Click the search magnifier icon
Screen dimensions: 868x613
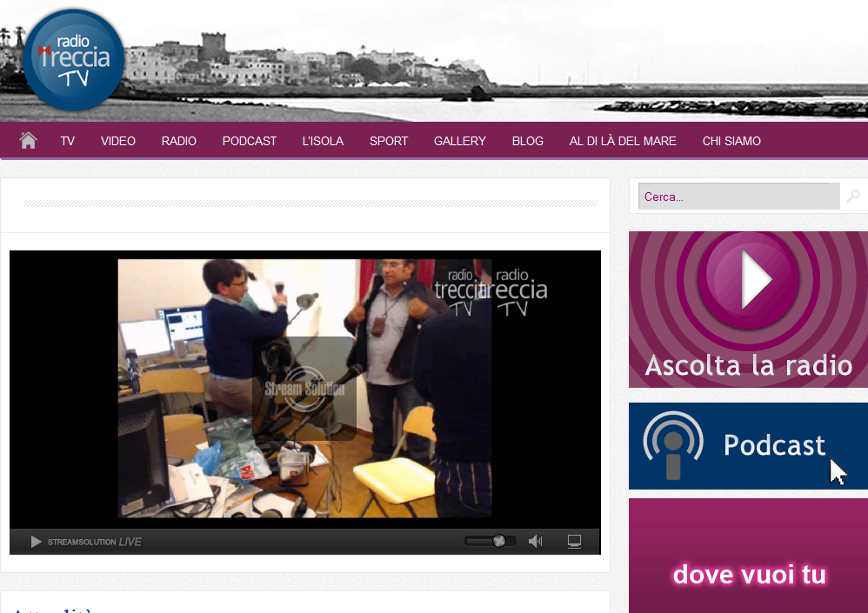[853, 197]
